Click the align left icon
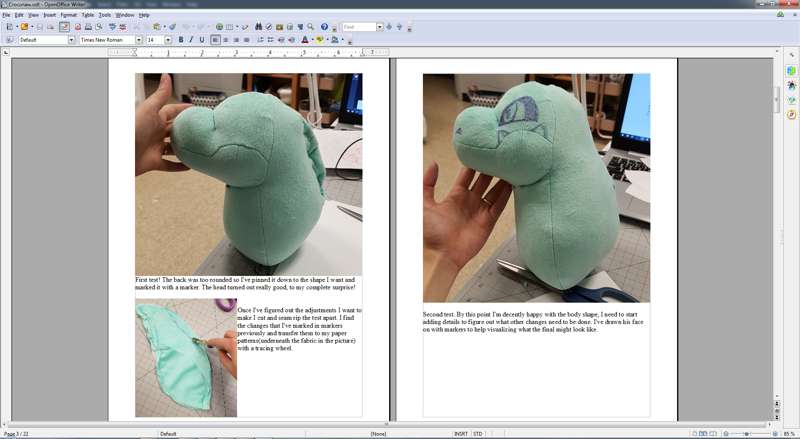The width and height of the screenshot is (800, 439). (215, 40)
